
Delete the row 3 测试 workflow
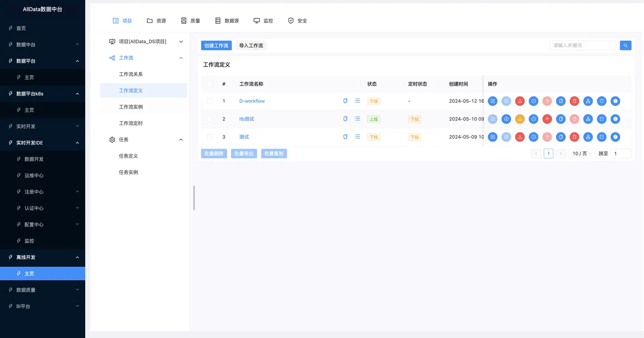(575, 137)
